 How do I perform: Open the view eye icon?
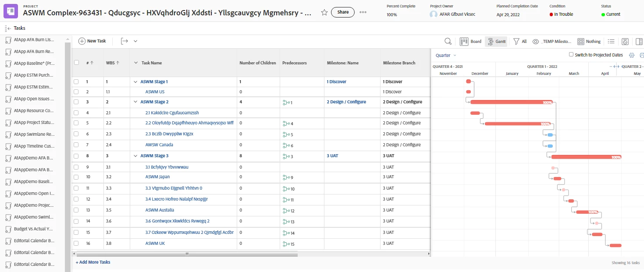tap(535, 42)
